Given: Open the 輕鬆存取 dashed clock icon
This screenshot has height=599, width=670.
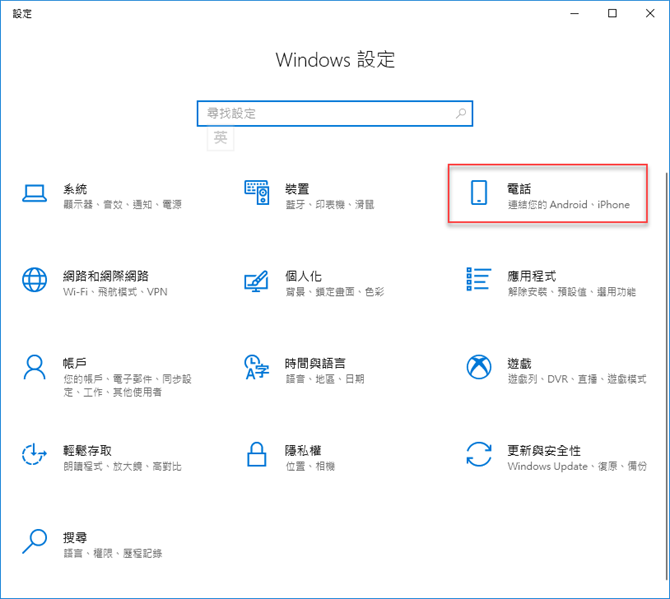Looking at the screenshot, I should pos(34,454).
